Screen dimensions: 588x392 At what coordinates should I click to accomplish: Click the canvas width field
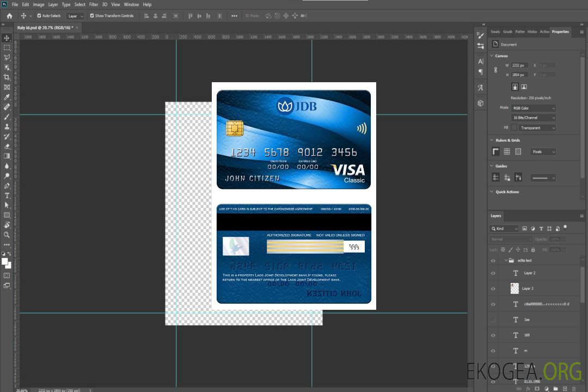click(519, 65)
